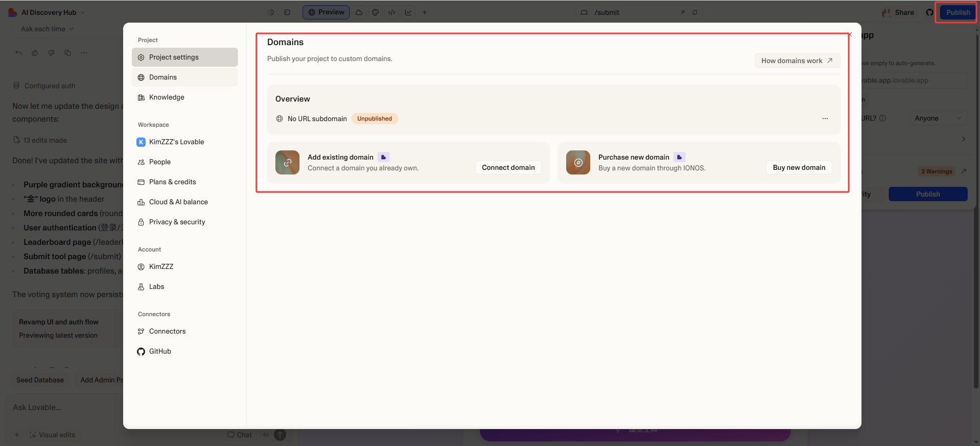Screen dimensions: 980x446
Task: Click the GitHub icon beside Share
Action: tap(930, 12)
